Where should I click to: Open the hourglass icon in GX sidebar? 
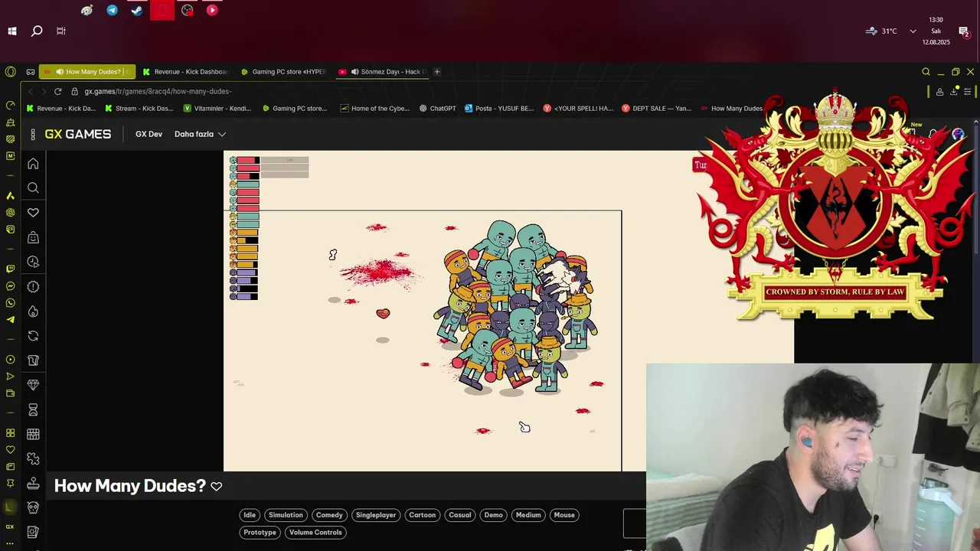(x=33, y=409)
